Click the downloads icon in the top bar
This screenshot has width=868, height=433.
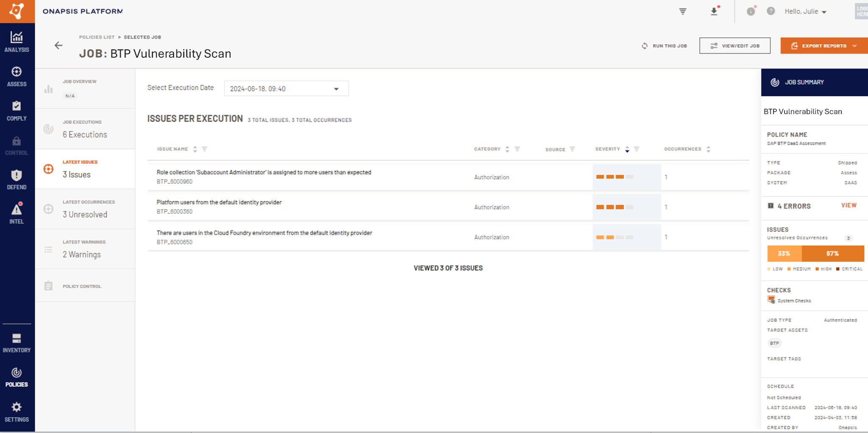click(x=714, y=11)
